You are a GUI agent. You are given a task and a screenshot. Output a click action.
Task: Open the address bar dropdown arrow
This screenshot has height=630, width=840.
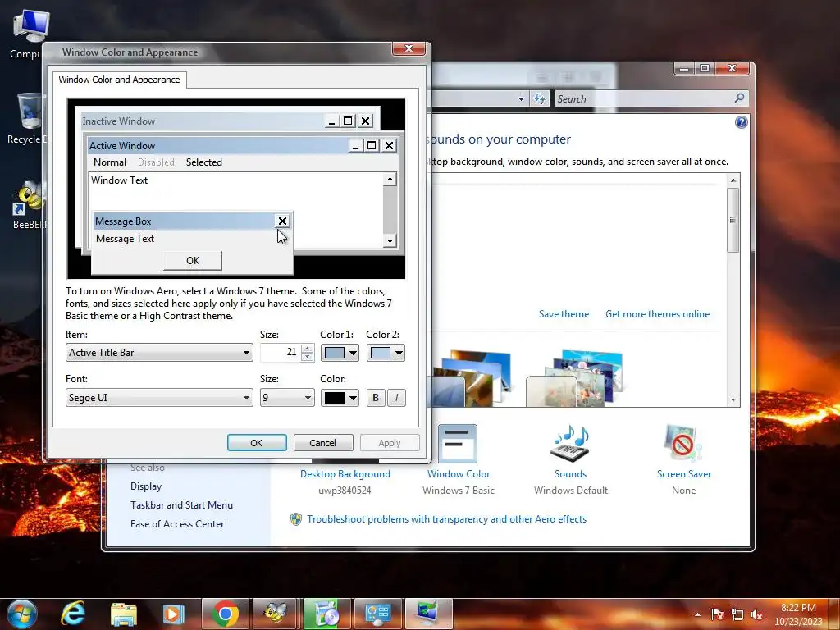[x=521, y=98]
